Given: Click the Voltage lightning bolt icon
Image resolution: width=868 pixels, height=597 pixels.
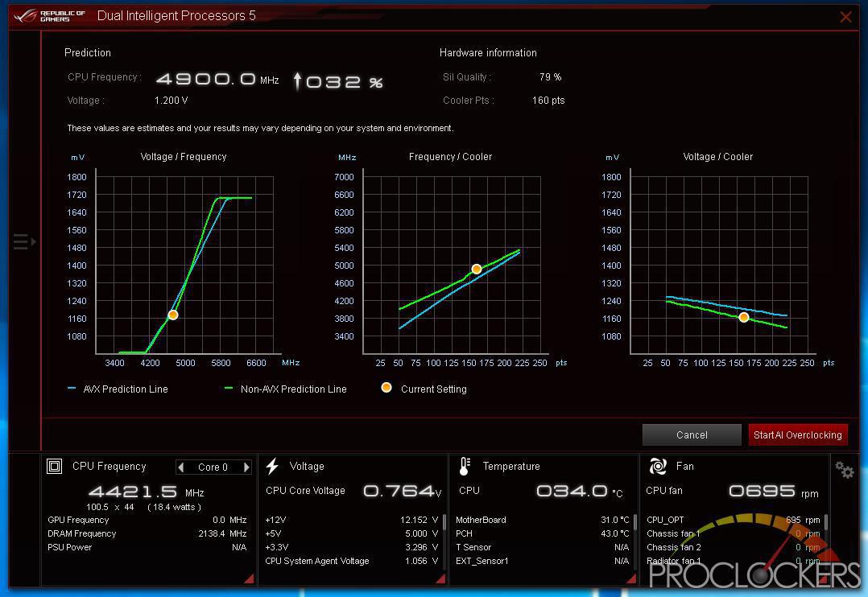Looking at the screenshot, I should (272, 467).
